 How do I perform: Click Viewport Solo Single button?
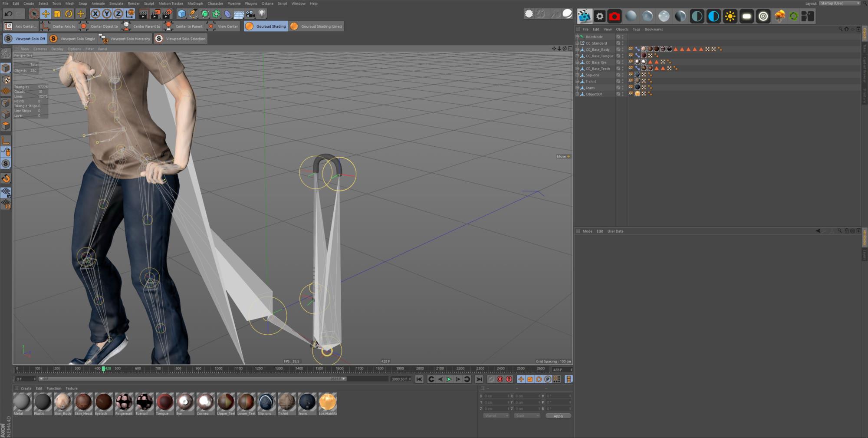point(72,39)
